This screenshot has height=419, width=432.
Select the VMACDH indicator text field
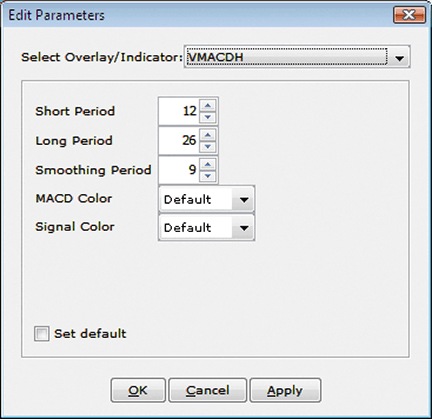click(286, 57)
